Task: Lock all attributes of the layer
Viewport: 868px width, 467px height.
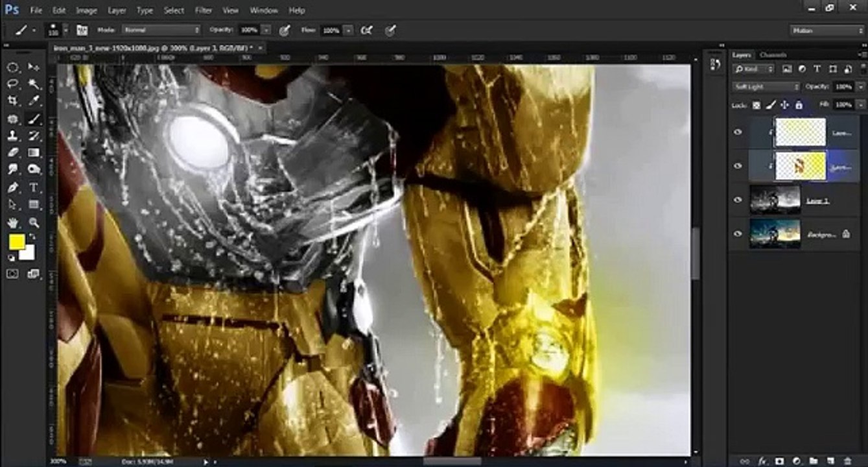Action: point(799,104)
